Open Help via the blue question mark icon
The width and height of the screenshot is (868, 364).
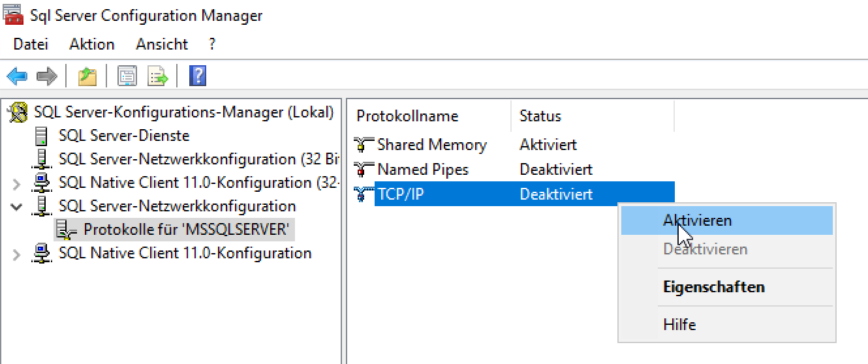click(x=197, y=76)
